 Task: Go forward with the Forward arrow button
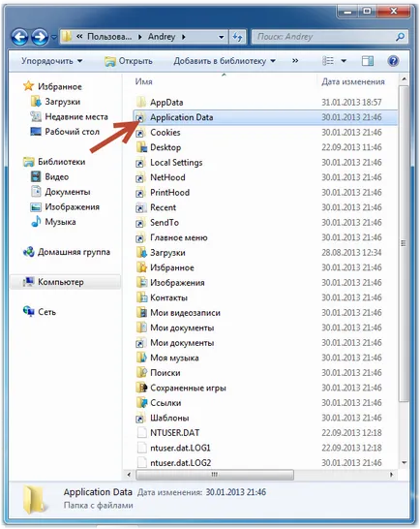coord(40,37)
